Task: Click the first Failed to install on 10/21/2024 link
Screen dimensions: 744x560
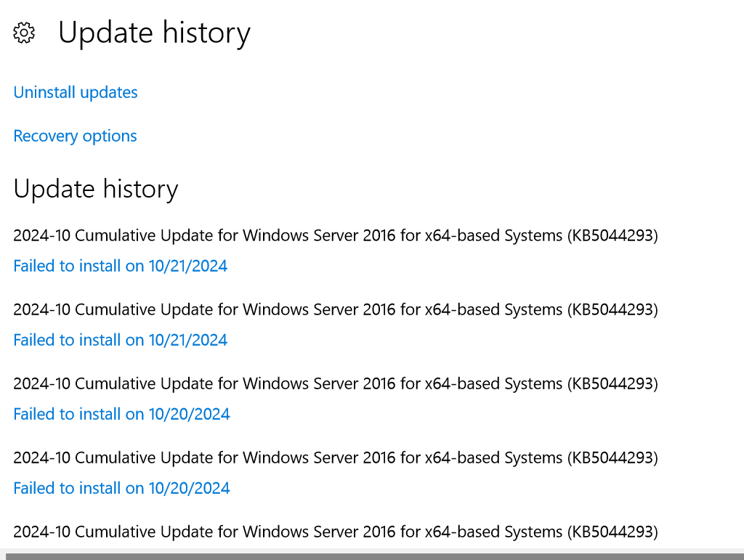Action: [120, 266]
